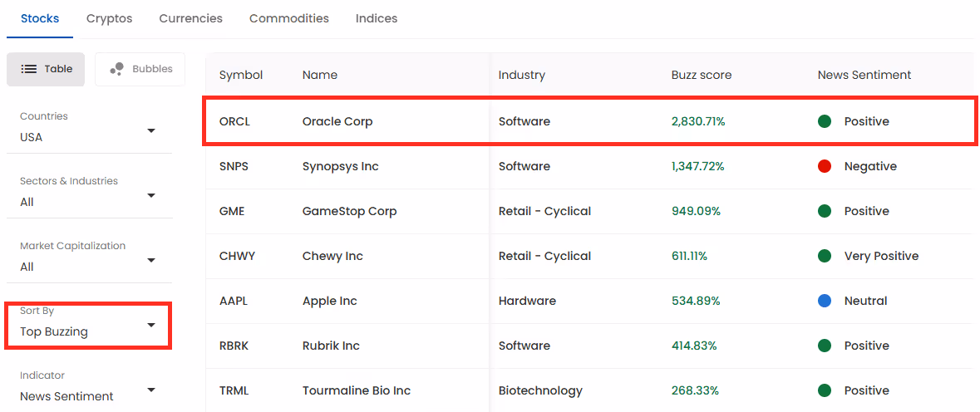
Task: Click the Very Positive label for Chewy
Action: point(881,257)
